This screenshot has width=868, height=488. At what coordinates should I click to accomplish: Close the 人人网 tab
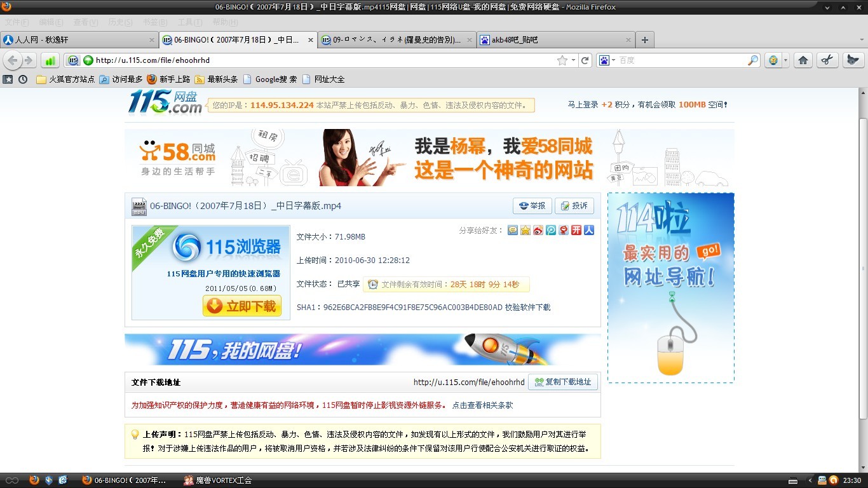151,40
